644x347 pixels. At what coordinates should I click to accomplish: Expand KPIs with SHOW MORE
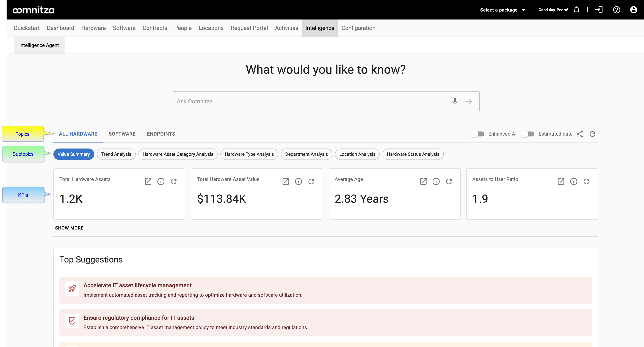[x=69, y=228]
